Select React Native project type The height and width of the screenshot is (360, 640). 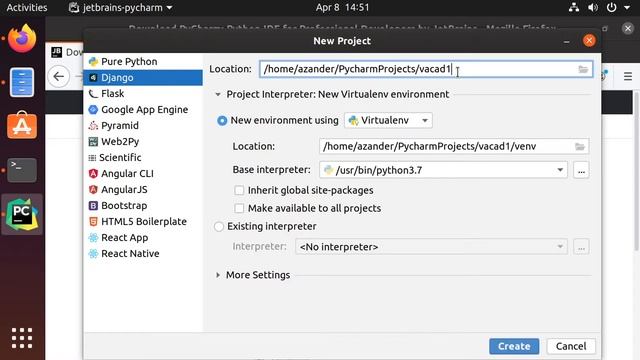[142, 253]
